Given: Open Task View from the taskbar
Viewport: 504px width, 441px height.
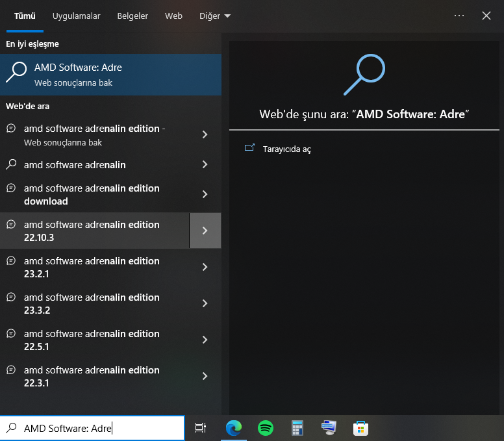Looking at the screenshot, I should tap(201, 428).
